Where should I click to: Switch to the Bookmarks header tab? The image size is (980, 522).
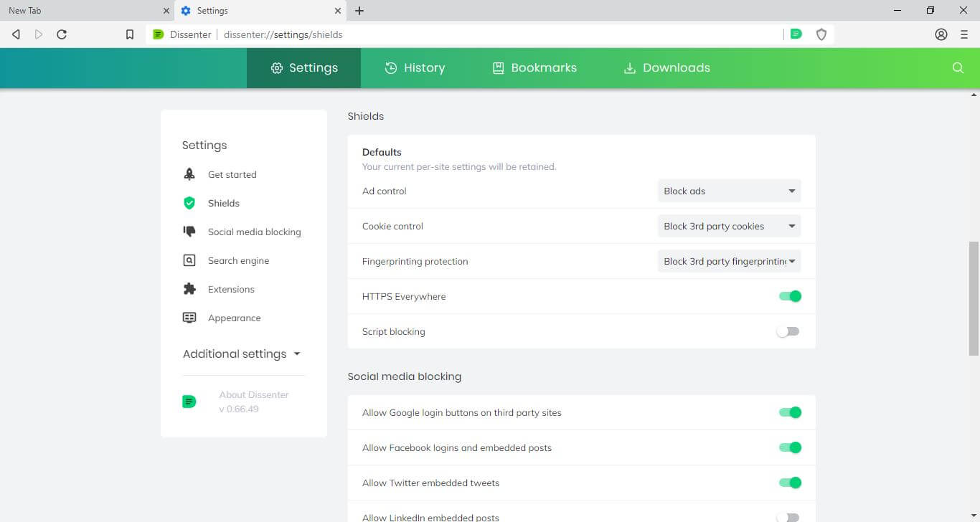pyautogui.click(x=534, y=67)
